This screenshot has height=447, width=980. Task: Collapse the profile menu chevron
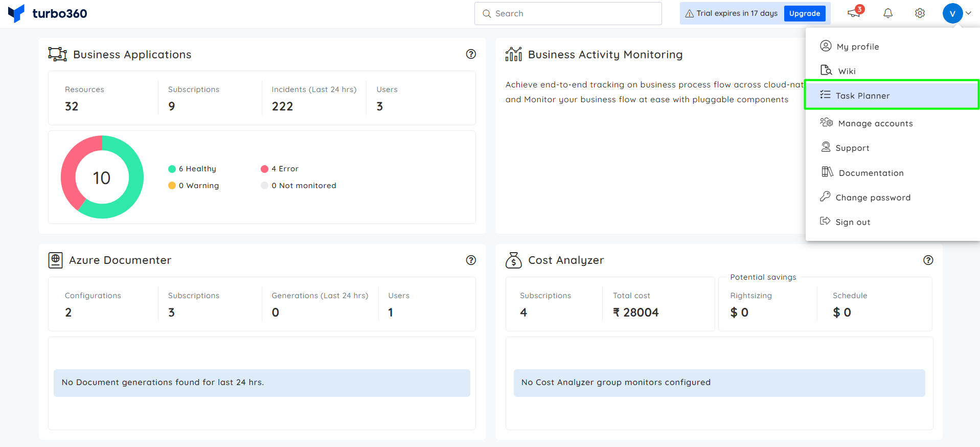coord(968,13)
